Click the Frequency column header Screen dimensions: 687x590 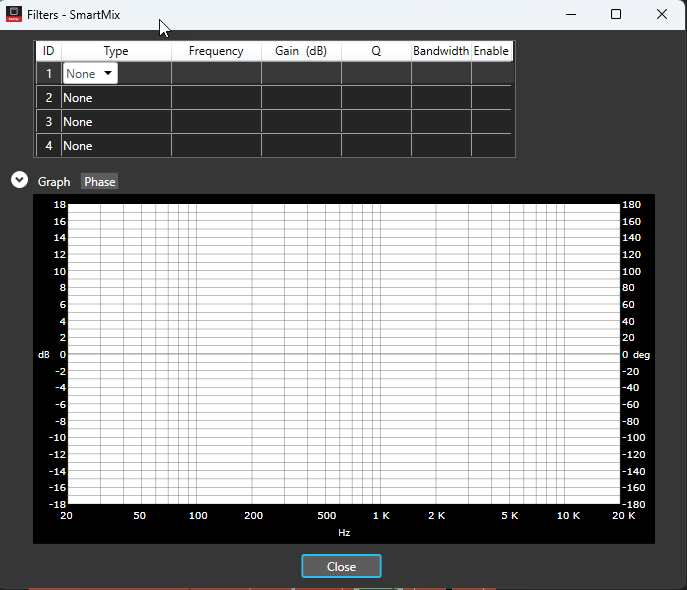(x=216, y=51)
